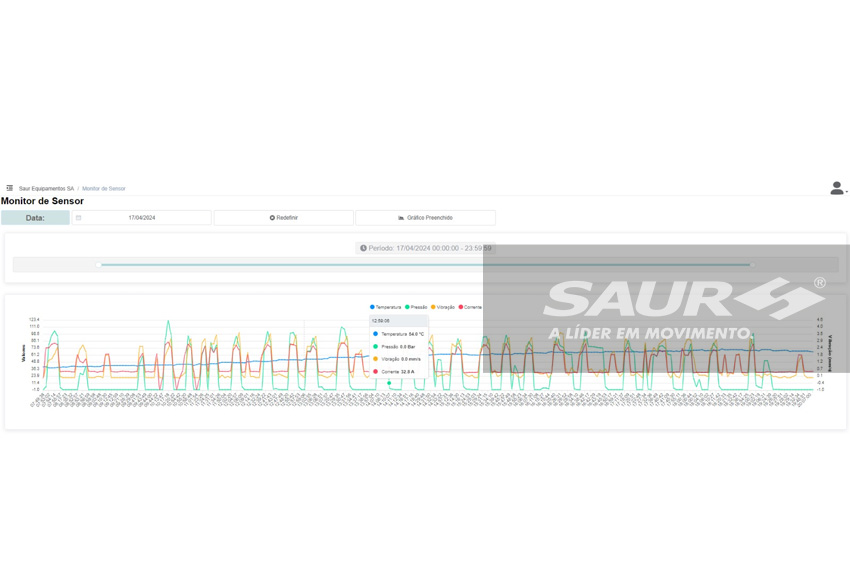
Task: Click the Gráfico Preenchido button
Action: (426, 217)
